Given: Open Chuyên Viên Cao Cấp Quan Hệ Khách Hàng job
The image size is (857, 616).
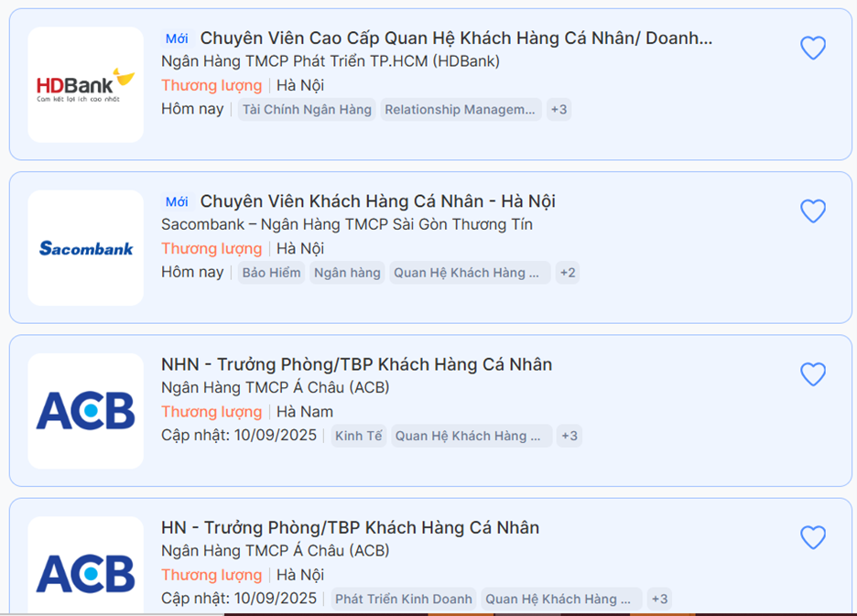Looking at the screenshot, I should [456, 38].
